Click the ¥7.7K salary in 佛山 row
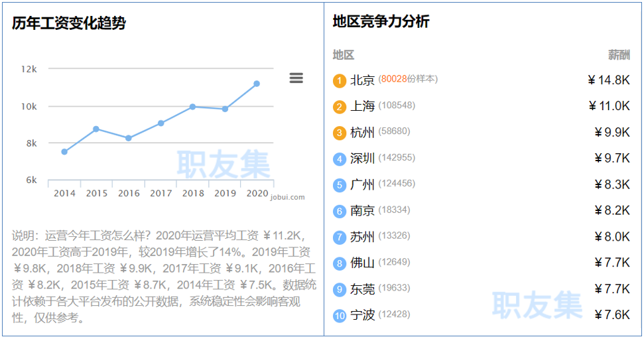The height and width of the screenshot is (339, 644). click(612, 263)
